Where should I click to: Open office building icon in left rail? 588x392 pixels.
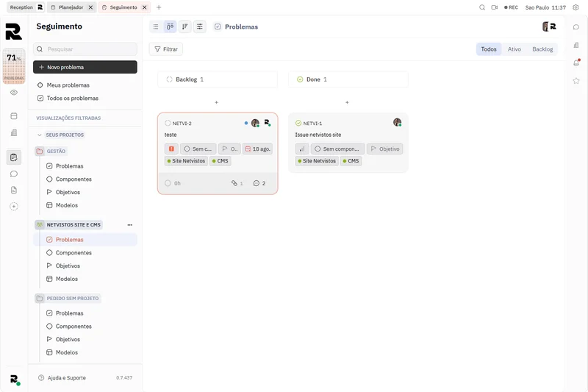(x=14, y=132)
